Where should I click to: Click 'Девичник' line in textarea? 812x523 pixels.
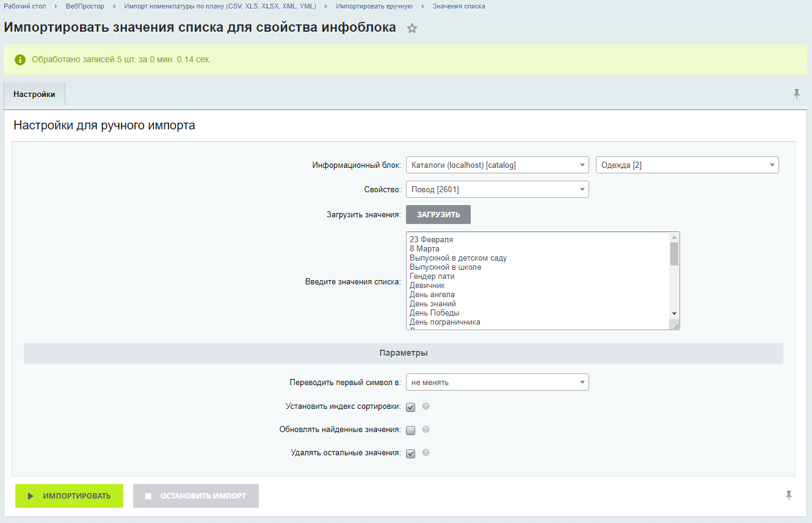point(427,286)
